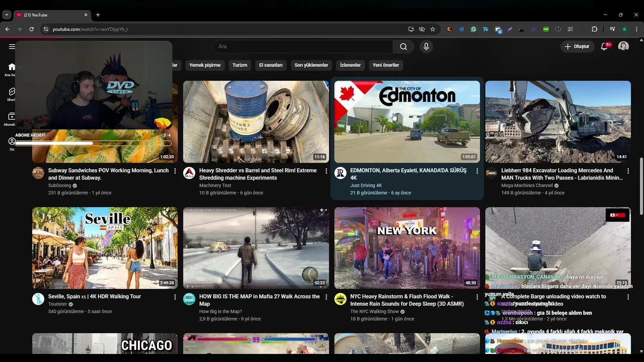The height and width of the screenshot is (362, 644).
Task: Select the Son yüklenenler filter chip
Action: click(311, 65)
